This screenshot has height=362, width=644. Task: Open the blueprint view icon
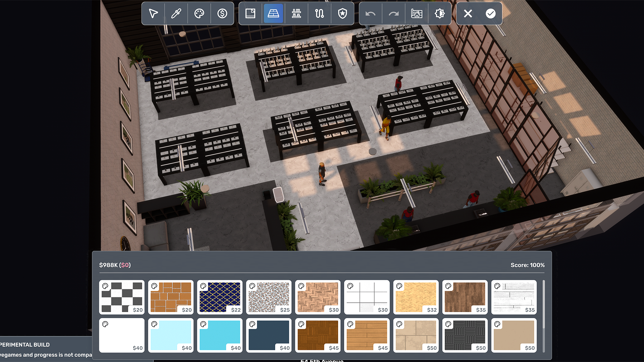click(417, 13)
